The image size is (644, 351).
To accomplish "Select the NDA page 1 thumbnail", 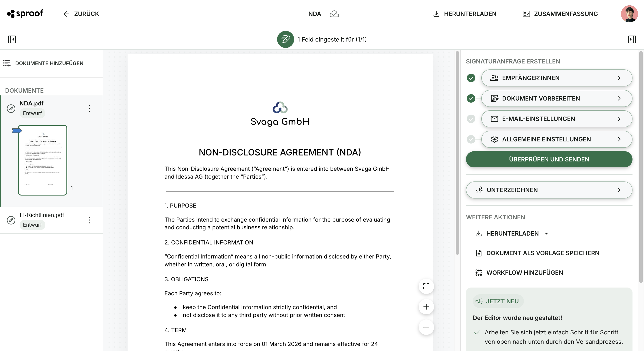I will [43, 160].
